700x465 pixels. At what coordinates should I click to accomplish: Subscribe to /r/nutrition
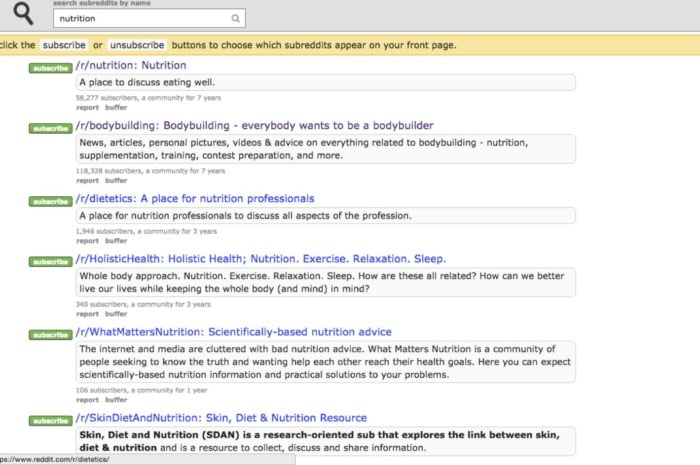coord(50,68)
